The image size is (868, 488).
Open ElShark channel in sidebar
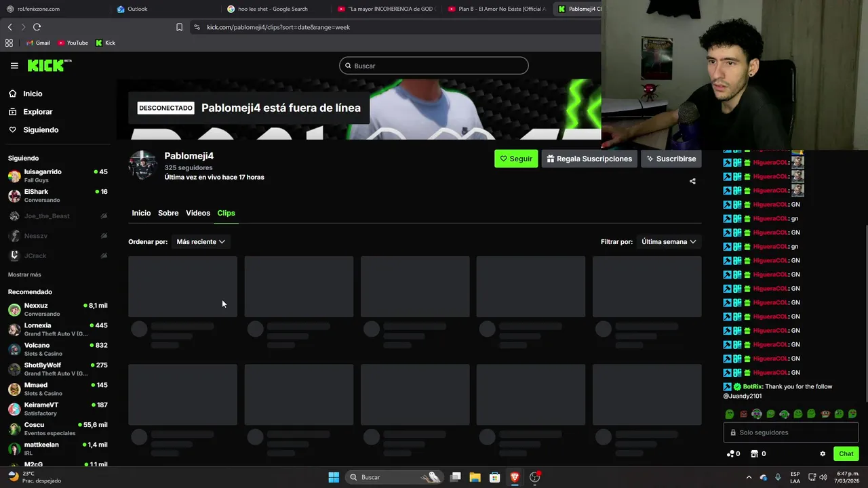pos(57,196)
